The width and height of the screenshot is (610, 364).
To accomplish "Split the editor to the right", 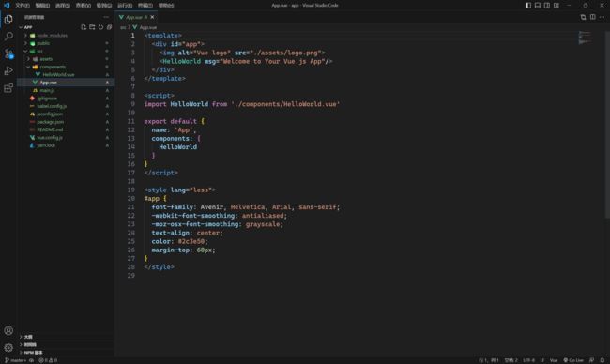I will [592, 17].
